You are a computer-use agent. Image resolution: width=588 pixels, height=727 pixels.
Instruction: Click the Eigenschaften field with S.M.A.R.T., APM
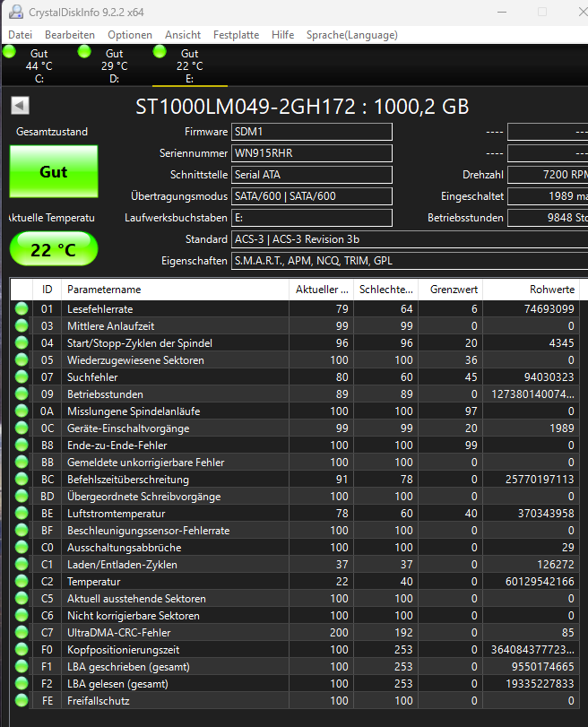410,261
